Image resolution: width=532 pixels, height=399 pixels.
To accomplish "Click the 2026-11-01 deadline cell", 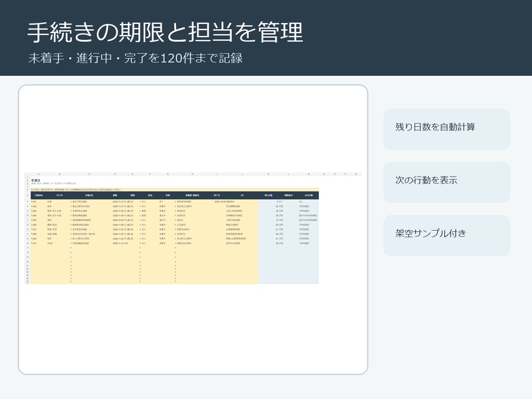I will [118, 206].
